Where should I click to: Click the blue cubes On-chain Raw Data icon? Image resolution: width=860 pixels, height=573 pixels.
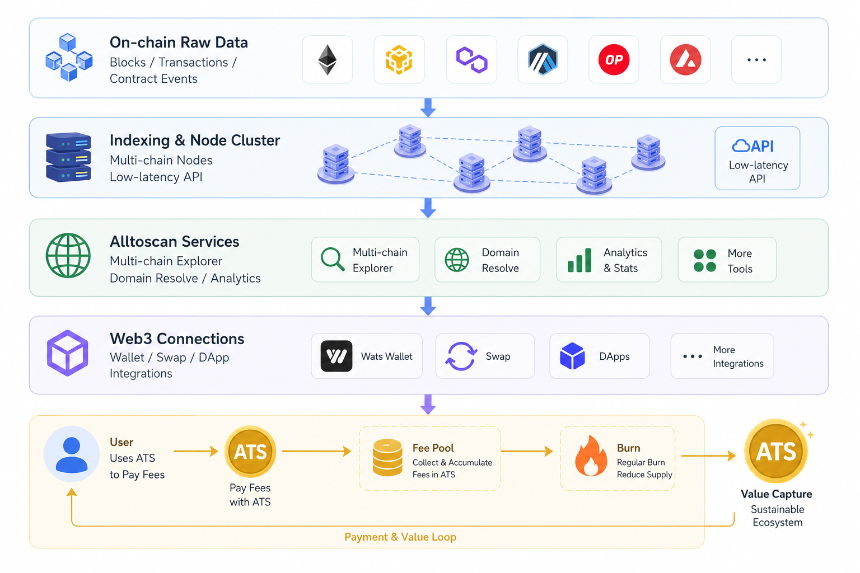coord(69,58)
